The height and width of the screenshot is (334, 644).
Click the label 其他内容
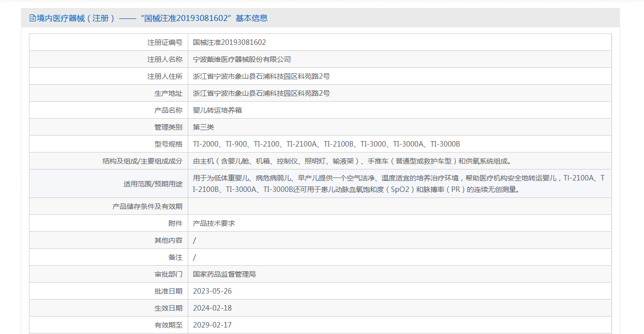pyautogui.click(x=168, y=240)
